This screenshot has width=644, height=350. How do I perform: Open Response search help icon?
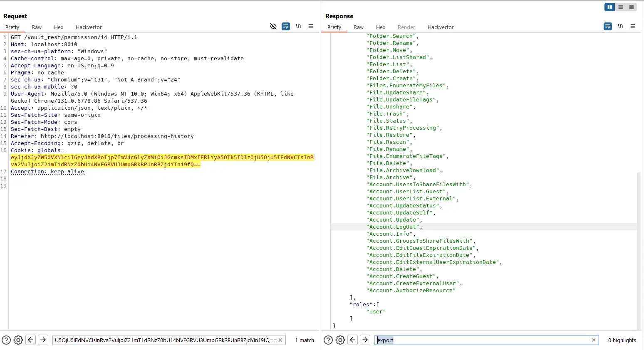328,340
